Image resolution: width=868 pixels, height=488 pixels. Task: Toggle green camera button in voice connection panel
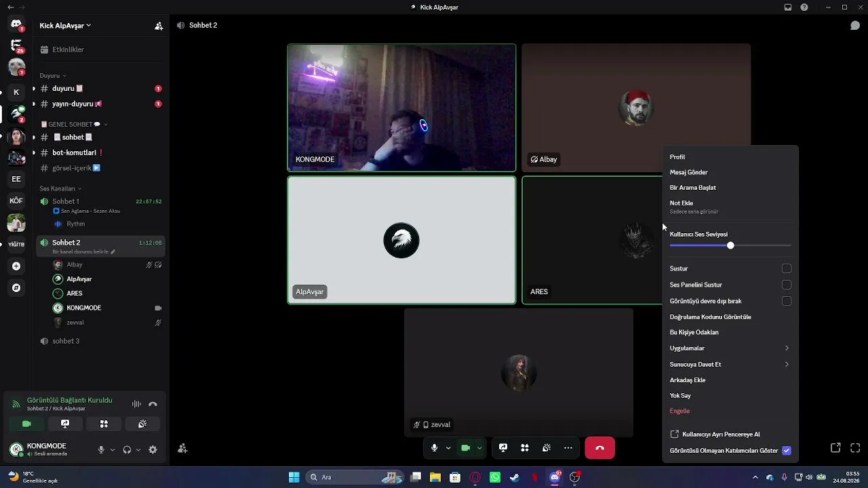pos(26,424)
